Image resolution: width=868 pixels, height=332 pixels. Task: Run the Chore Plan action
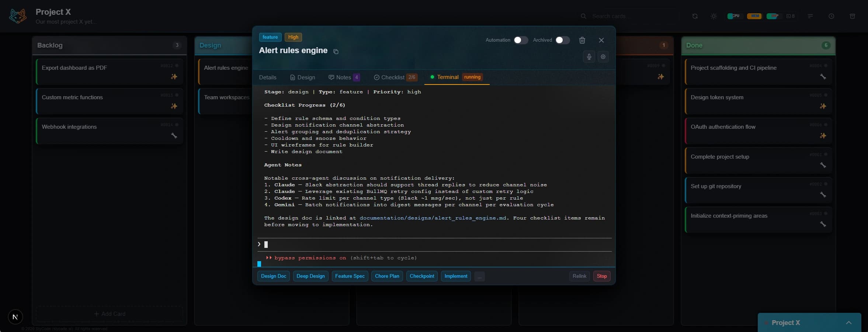tap(387, 276)
